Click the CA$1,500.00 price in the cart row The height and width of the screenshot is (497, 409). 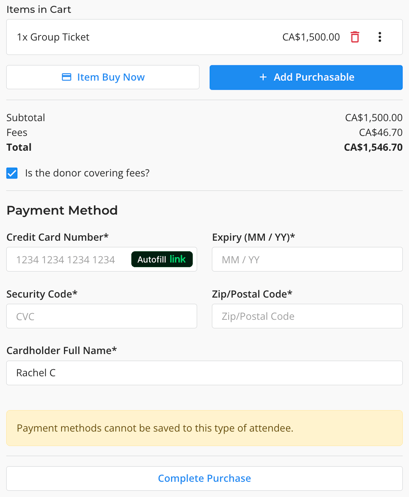tap(311, 37)
